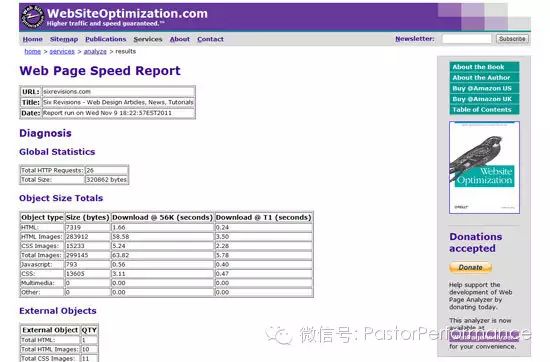550x362 pixels.
Task: Open the Home menu item
Action: point(33,39)
